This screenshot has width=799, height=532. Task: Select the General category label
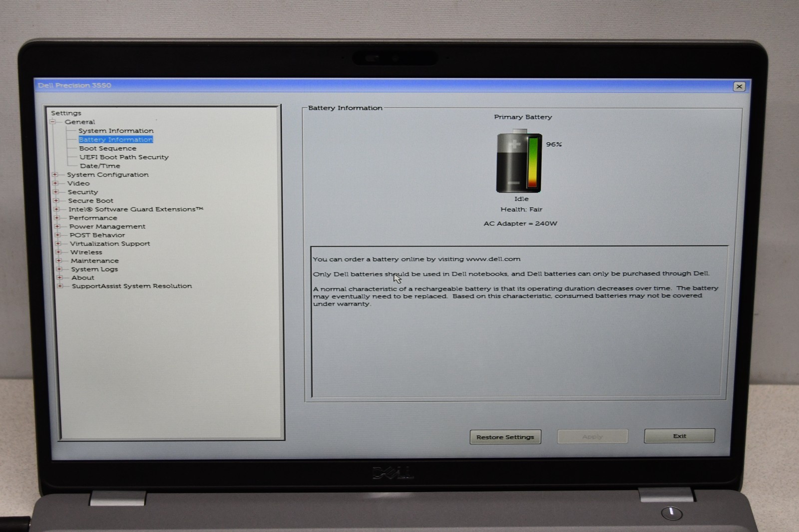[79, 122]
